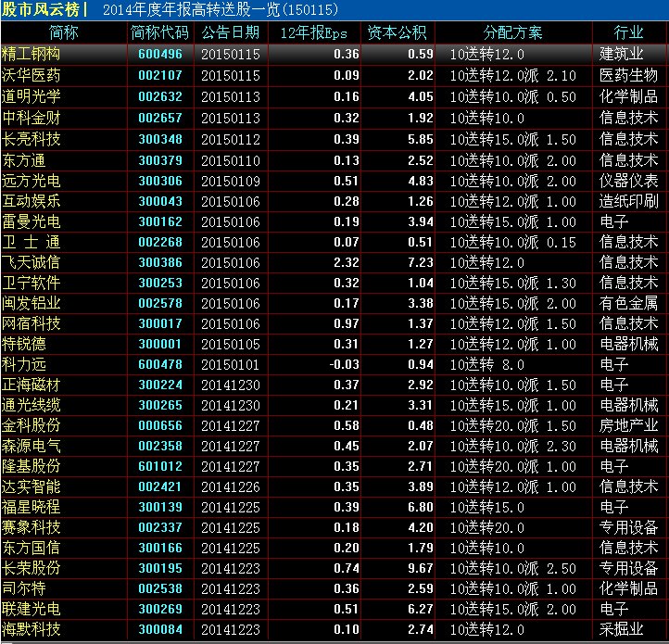
Task: Click 仪器仪表 industry cell
Action: point(628,182)
